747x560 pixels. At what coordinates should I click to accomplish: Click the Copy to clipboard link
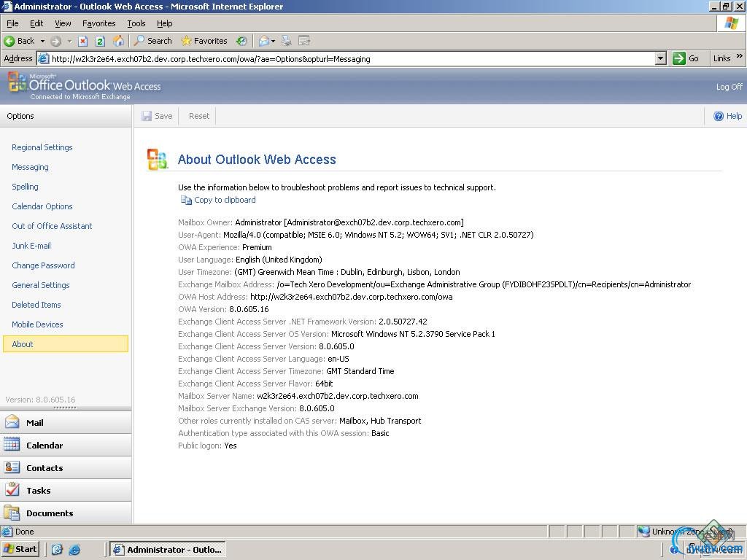click(225, 200)
